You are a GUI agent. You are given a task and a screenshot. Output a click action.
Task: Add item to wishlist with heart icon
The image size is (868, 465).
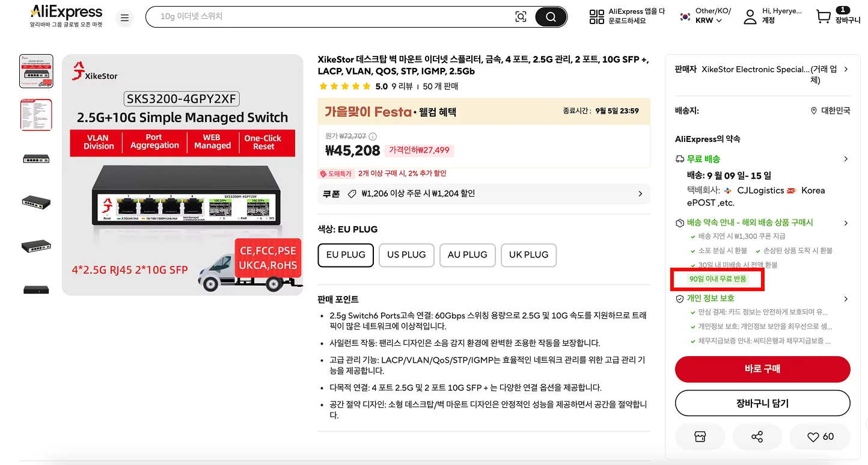pyautogui.click(x=821, y=437)
